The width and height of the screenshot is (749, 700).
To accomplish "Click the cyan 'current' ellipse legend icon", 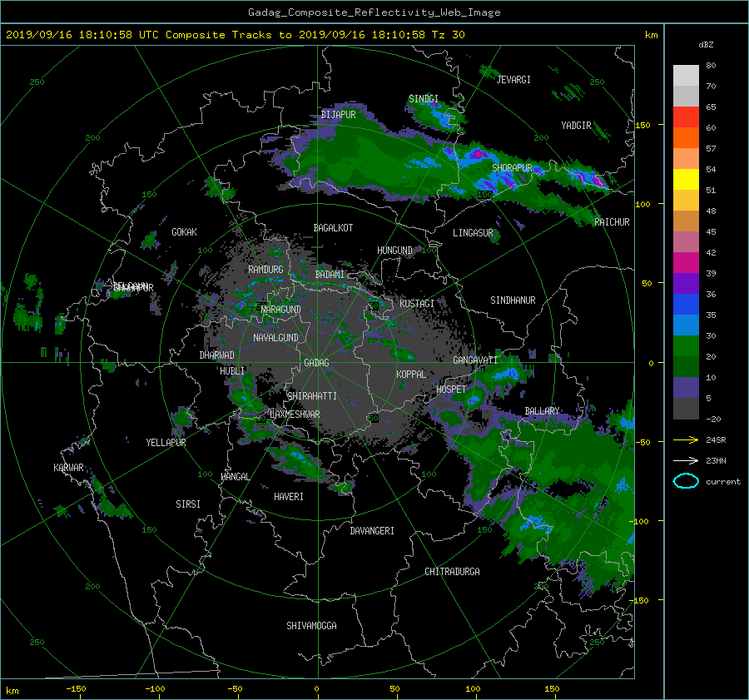I will pos(686,481).
